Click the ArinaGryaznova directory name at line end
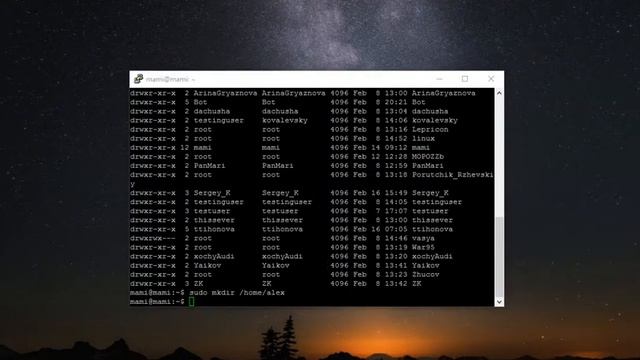This screenshot has height=360, width=640. [x=443, y=93]
